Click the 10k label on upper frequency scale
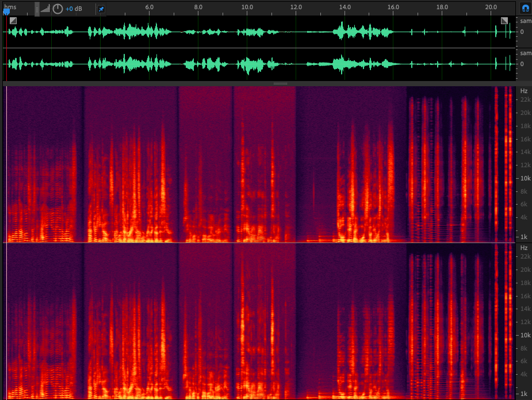The width and height of the screenshot is (532, 400). pos(525,179)
